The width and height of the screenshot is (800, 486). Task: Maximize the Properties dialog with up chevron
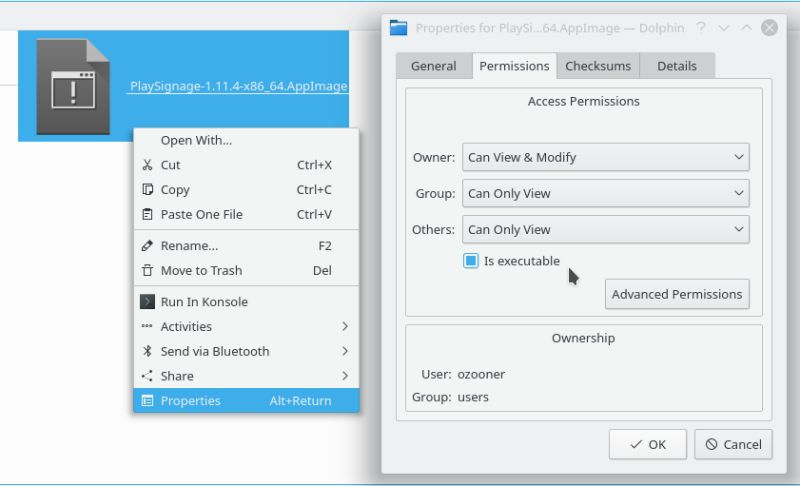tap(746, 28)
